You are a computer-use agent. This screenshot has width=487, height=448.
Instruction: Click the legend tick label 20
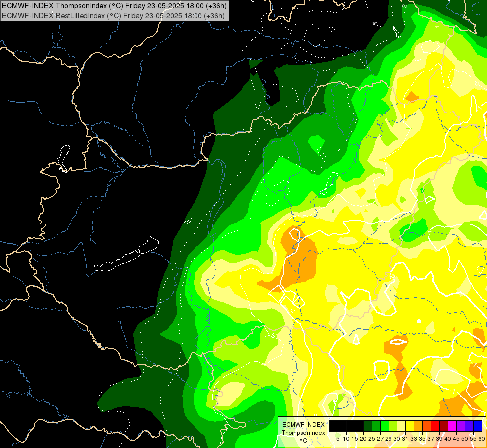363,439
